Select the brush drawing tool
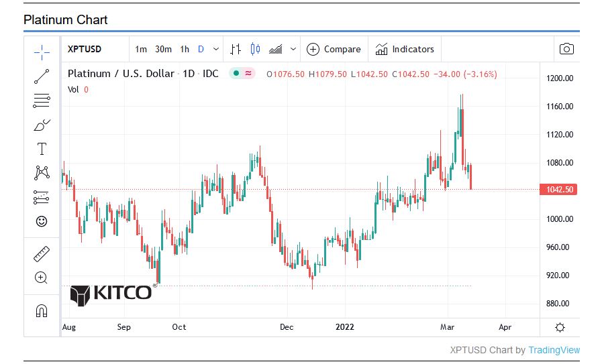Image resolution: width=602 pixels, height=364 pixels. (x=42, y=125)
